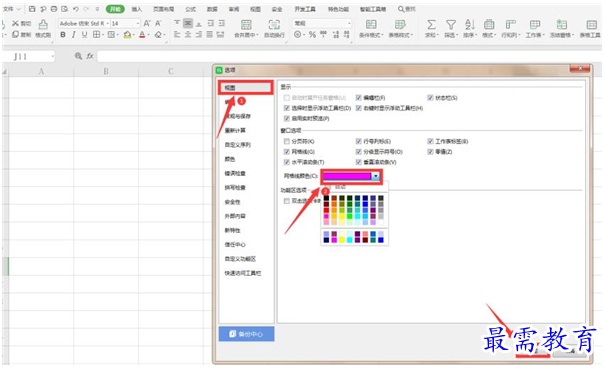The width and height of the screenshot is (605, 371).
Task: Toggle the 网格线(G) gridlines checkbox
Action: click(x=287, y=152)
